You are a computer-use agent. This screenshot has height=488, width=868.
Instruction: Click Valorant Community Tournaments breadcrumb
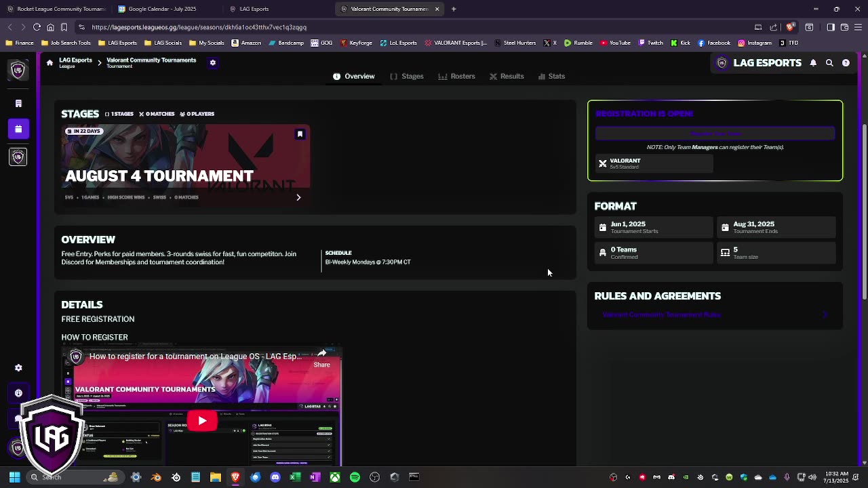151,62
